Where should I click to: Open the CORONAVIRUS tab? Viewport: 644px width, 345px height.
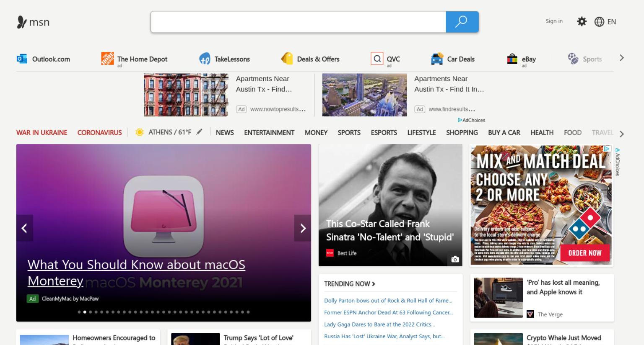[99, 133]
